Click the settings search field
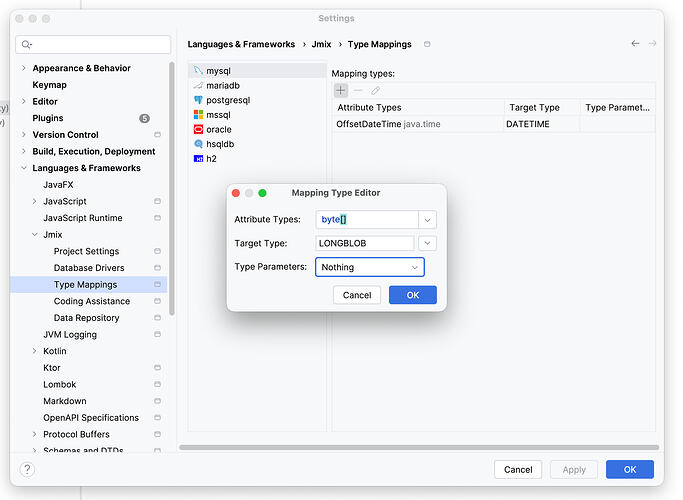The image size is (683, 500). click(93, 44)
